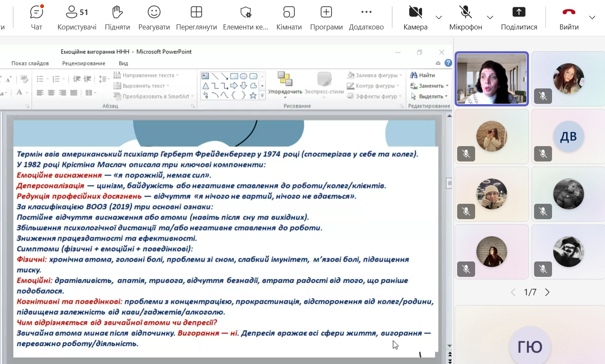Open Додатково more options menu

pos(366,18)
